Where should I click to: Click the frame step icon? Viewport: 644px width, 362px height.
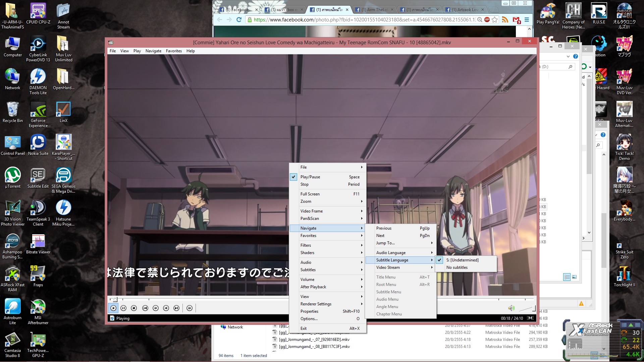pyautogui.click(x=190, y=308)
